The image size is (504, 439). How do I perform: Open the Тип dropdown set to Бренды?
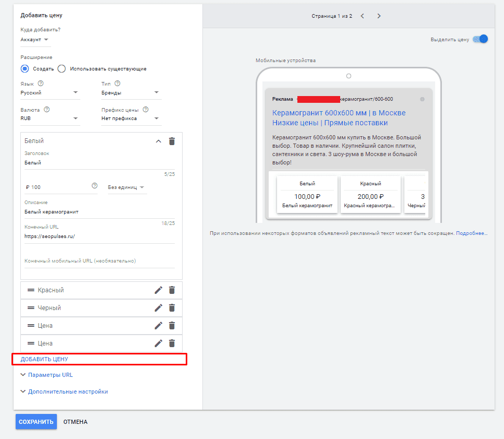coord(131,92)
